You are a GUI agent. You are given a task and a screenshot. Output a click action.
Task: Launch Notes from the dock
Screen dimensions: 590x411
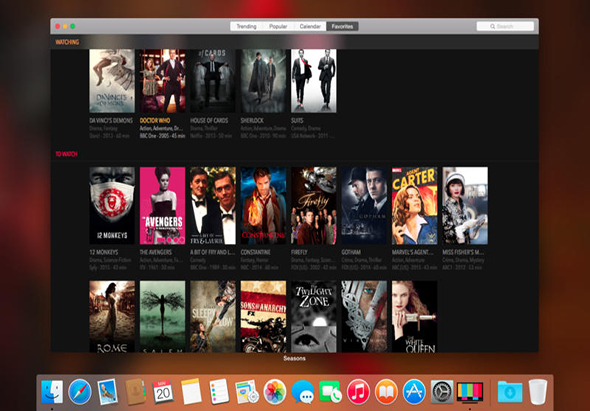point(191,392)
